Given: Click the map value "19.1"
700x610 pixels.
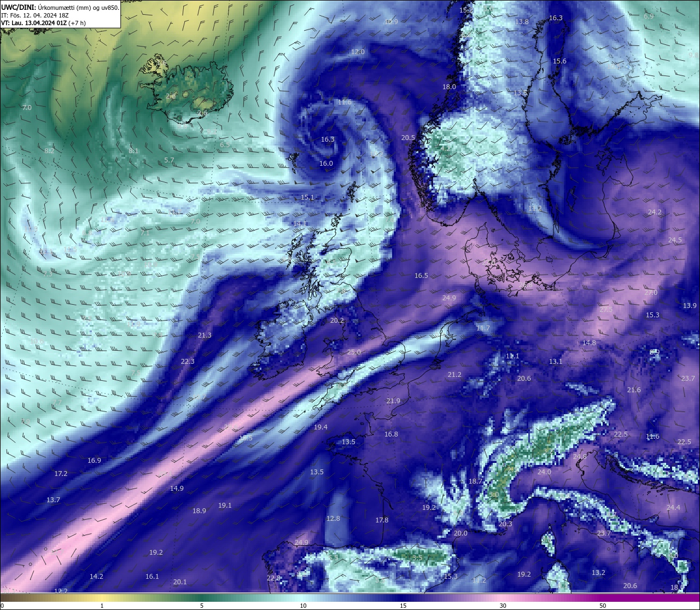Looking at the screenshot, I should 225,506.
